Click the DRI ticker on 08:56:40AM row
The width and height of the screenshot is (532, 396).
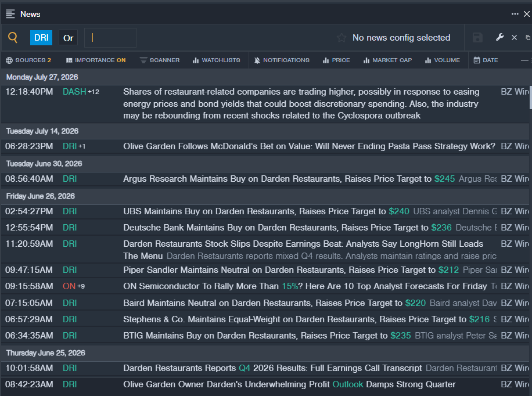point(70,179)
